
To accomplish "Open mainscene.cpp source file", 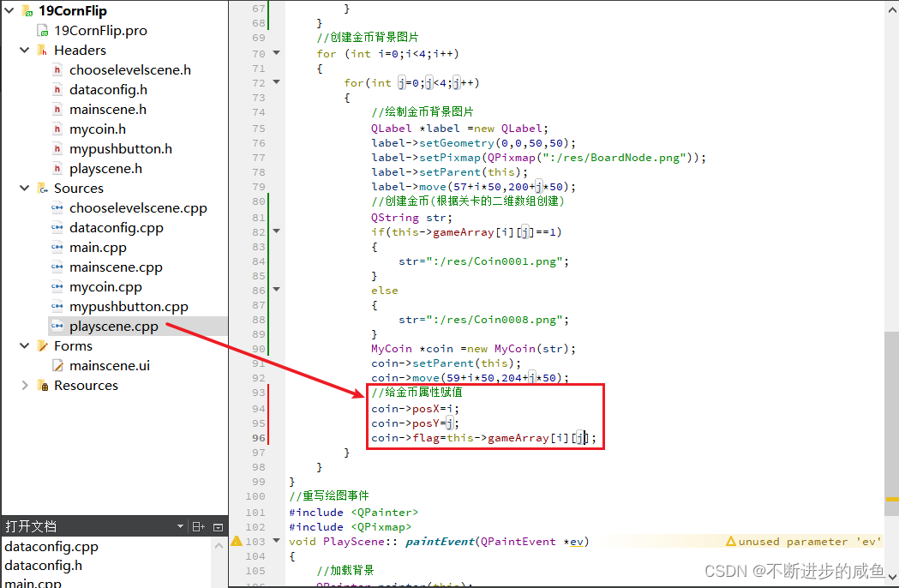I will tap(116, 267).
